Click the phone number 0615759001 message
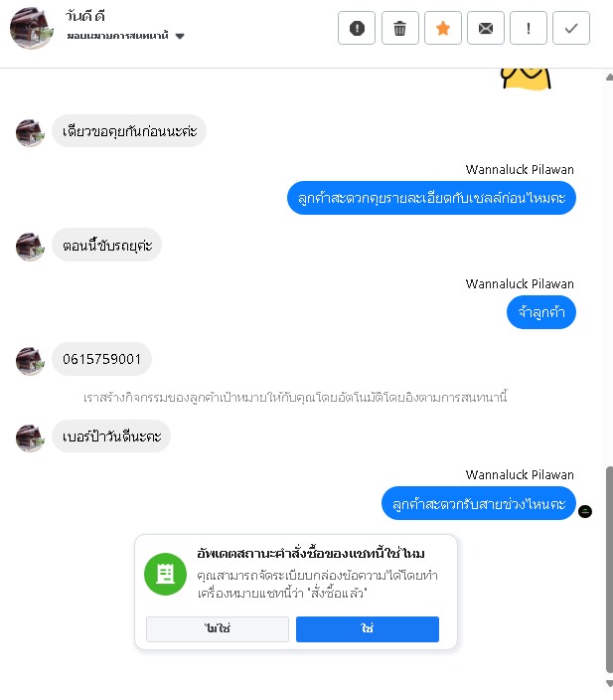Viewport: 613px width, 700px height. click(101, 359)
